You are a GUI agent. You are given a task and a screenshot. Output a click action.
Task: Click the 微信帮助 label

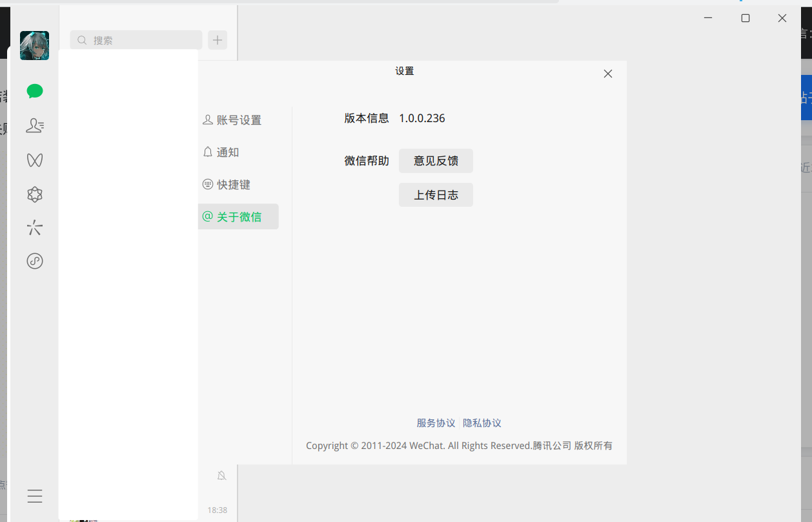tap(367, 161)
